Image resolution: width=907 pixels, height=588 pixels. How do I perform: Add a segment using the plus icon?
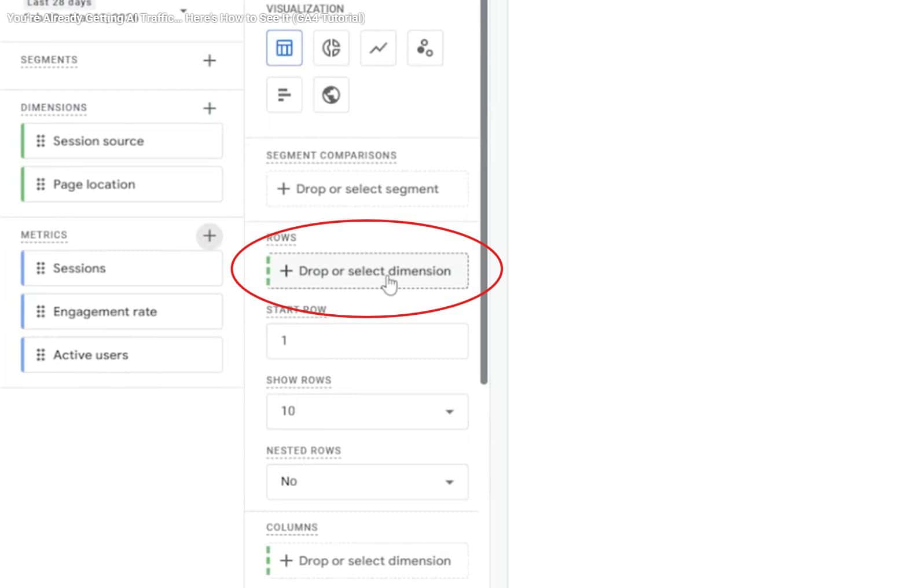(x=209, y=60)
